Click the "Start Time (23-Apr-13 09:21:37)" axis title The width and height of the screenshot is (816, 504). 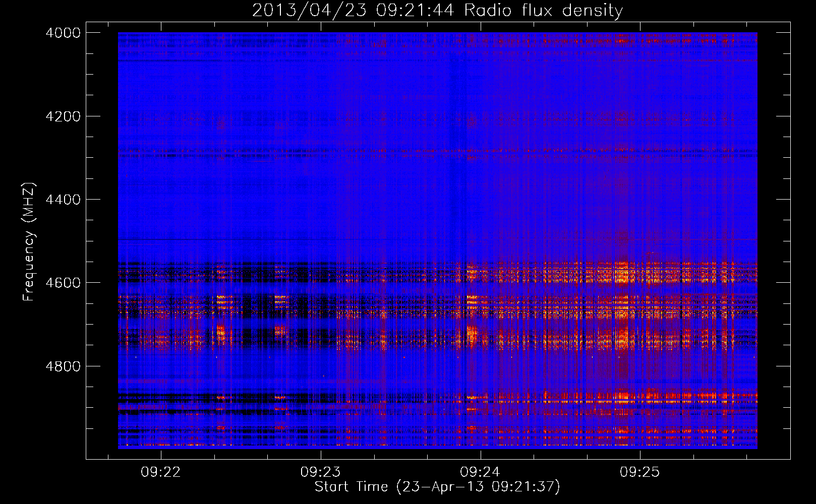[x=437, y=487]
